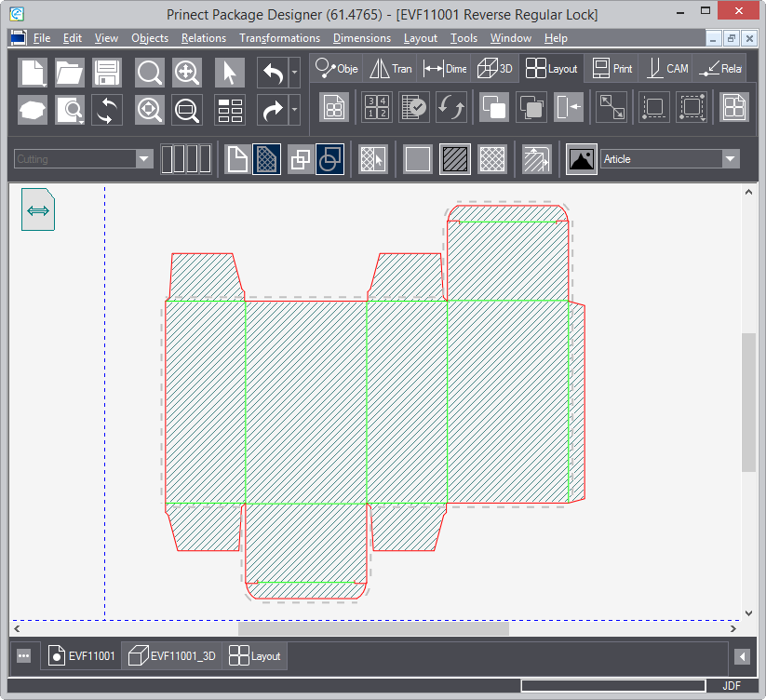Toggle the crosshatch fill mode button
Image resolution: width=766 pixels, height=700 pixels.
click(492, 159)
